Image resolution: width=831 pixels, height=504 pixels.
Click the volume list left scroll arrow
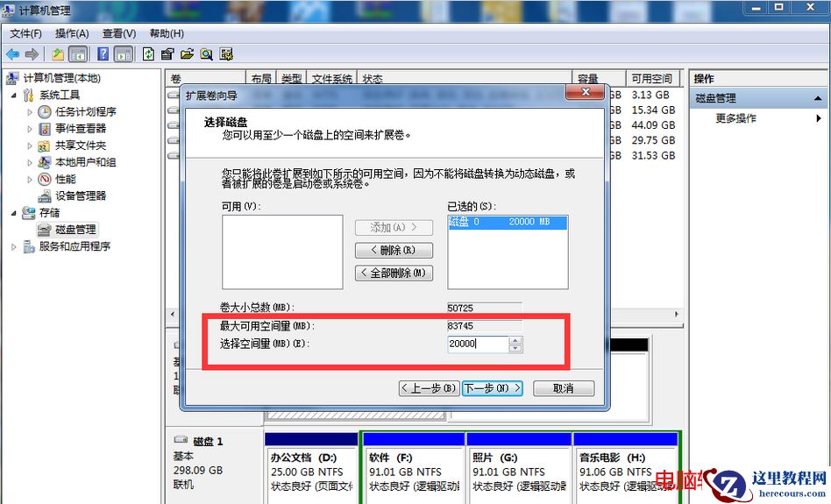tap(172, 315)
